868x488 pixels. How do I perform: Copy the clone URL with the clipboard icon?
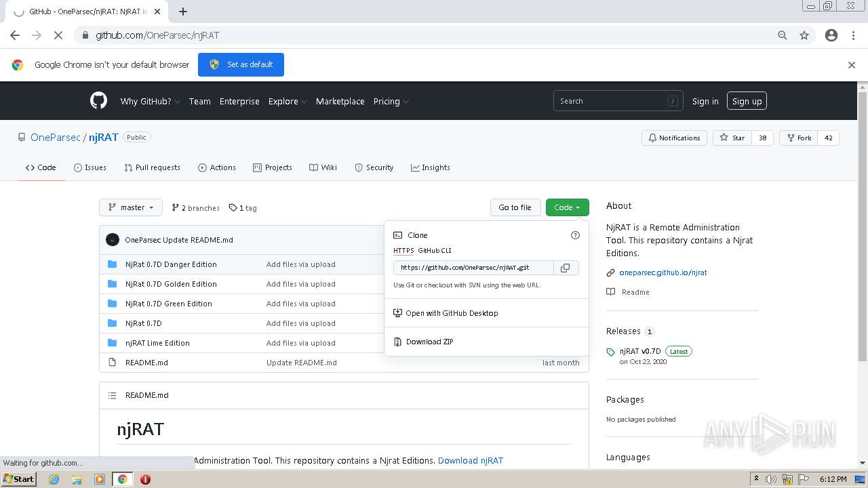pos(566,268)
